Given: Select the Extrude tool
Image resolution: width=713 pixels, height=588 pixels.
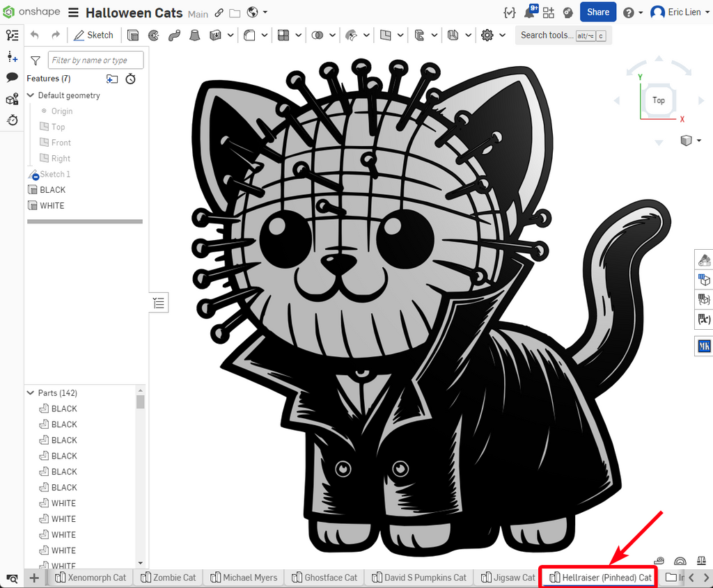Looking at the screenshot, I should coord(133,35).
